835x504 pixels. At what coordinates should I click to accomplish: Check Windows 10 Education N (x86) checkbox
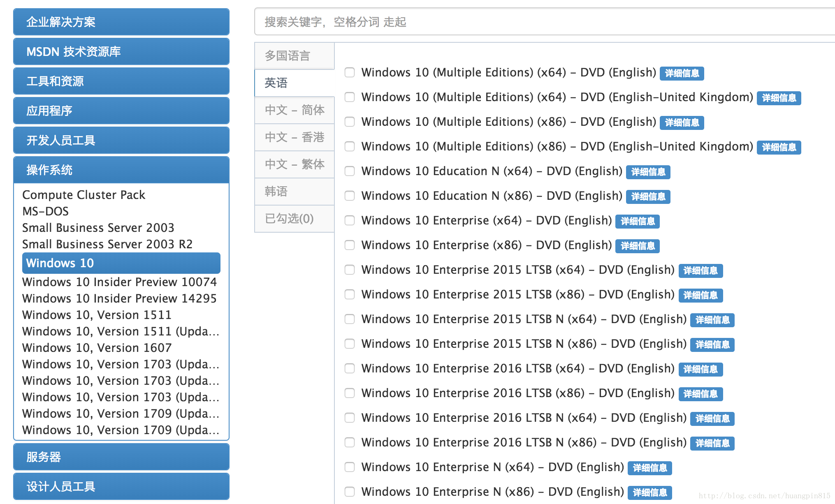(350, 196)
